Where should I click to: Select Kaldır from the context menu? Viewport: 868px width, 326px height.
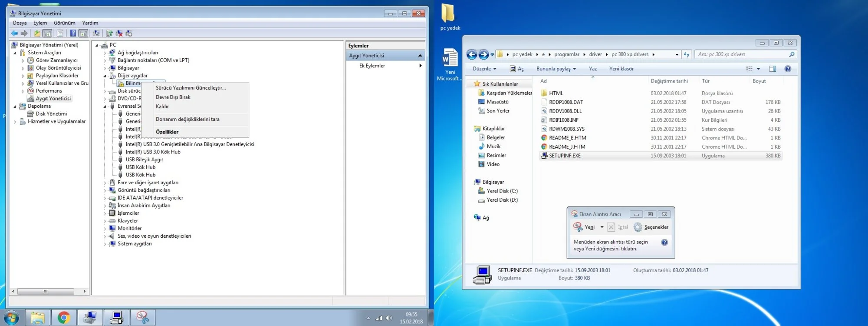click(x=162, y=106)
